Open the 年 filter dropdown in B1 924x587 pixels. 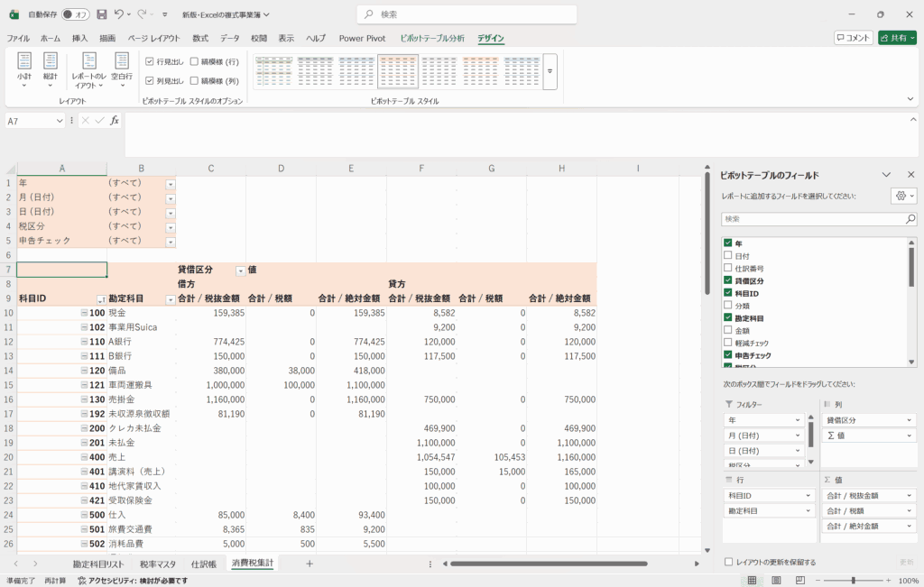[x=171, y=183]
